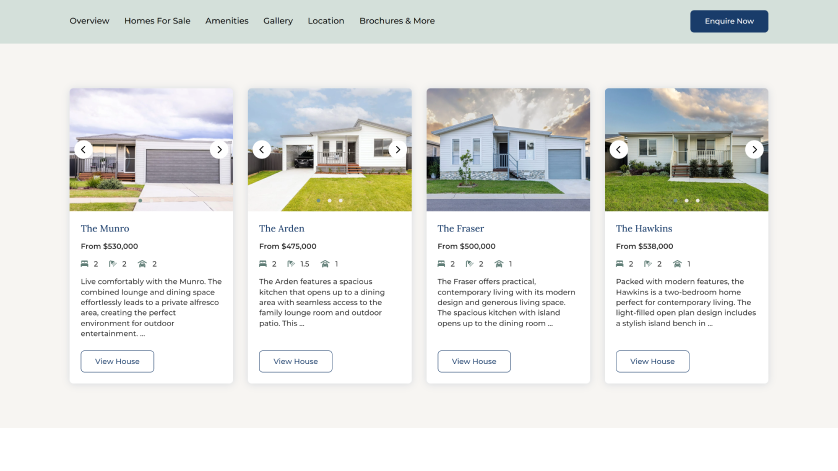Open the Location nav item
838x471 pixels.
coord(326,21)
